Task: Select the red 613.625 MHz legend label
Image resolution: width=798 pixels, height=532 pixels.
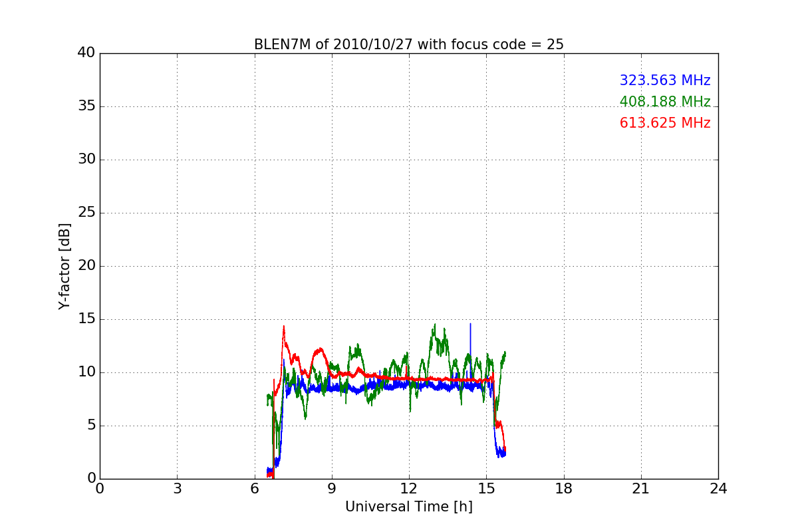Action: click(x=665, y=123)
